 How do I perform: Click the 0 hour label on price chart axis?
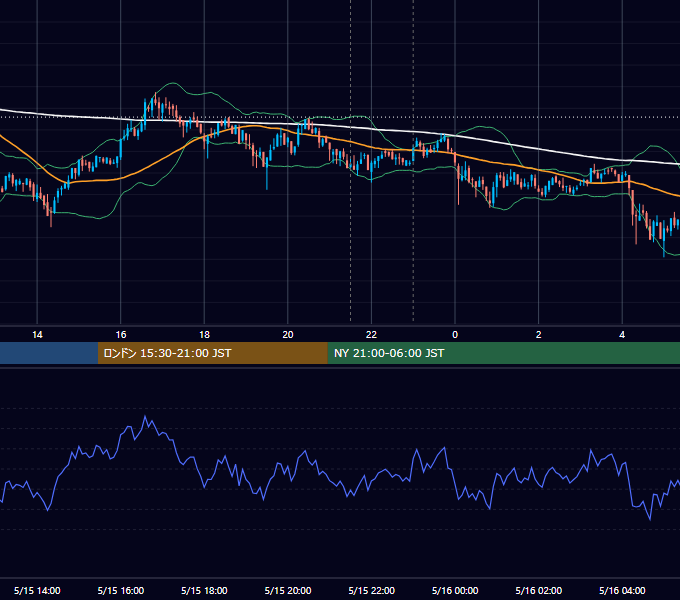[x=455, y=335]
